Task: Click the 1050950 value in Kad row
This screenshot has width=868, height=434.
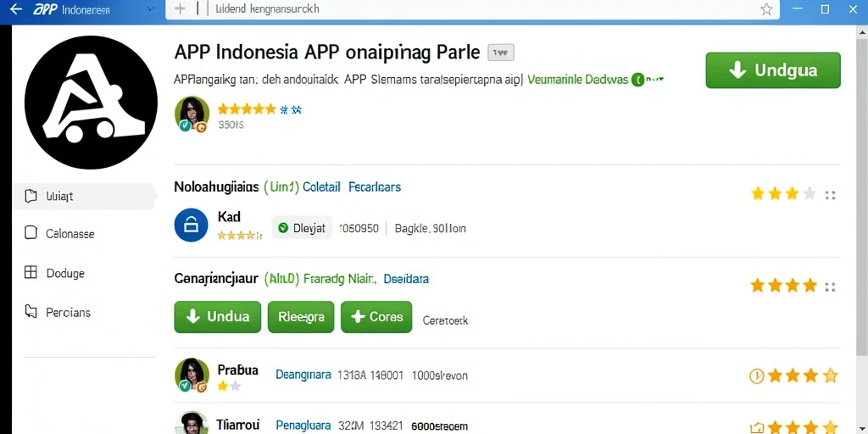Action: [x=359, y=228]
